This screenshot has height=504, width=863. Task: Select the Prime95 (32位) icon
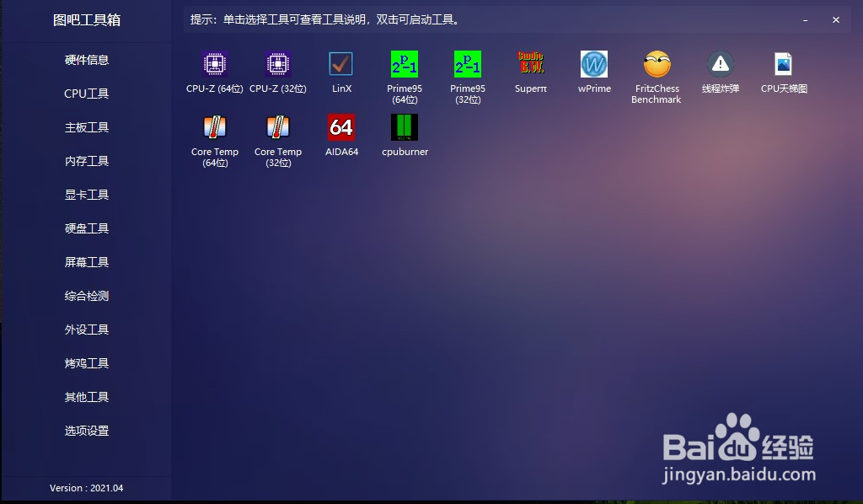[x=468, y=64]
